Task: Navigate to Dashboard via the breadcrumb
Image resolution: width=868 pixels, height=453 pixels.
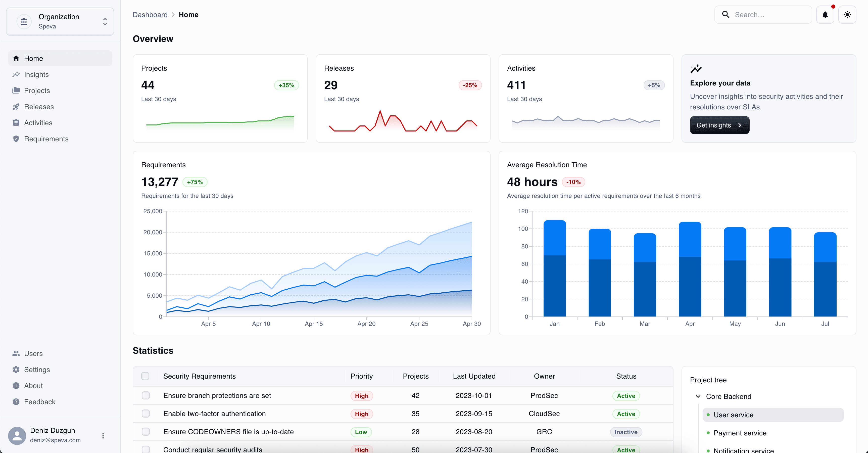Action: [x=150, y=15]
